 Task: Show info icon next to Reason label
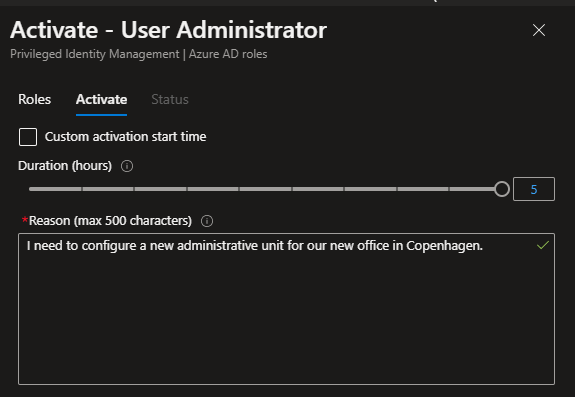(207, 221)
